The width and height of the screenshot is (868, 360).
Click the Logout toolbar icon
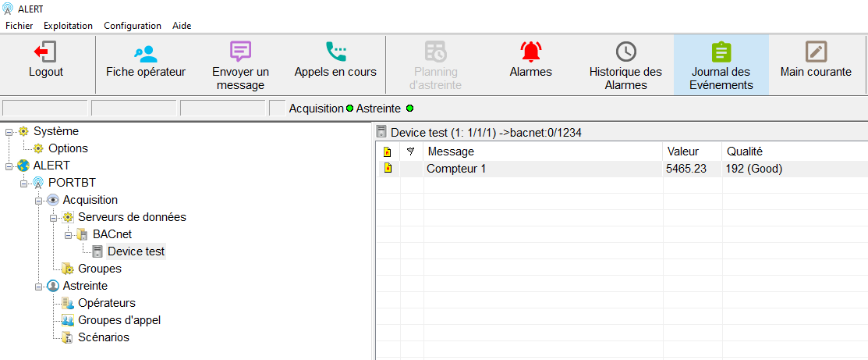point(46,52)
